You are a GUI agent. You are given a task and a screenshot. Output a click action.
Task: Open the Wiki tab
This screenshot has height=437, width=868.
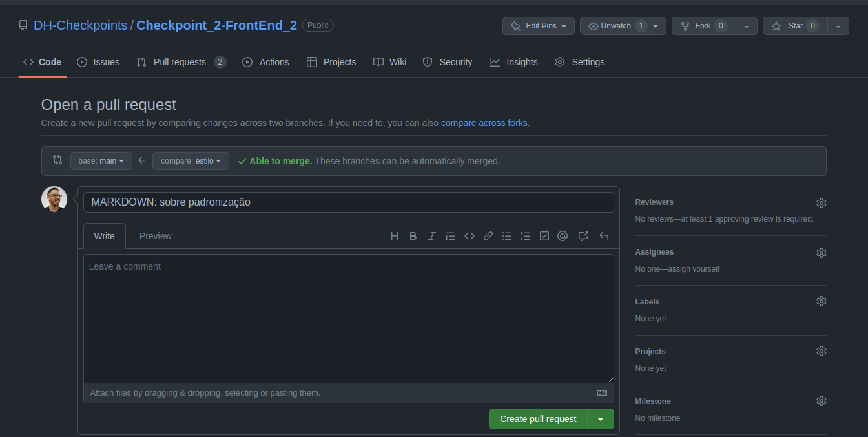389,62
